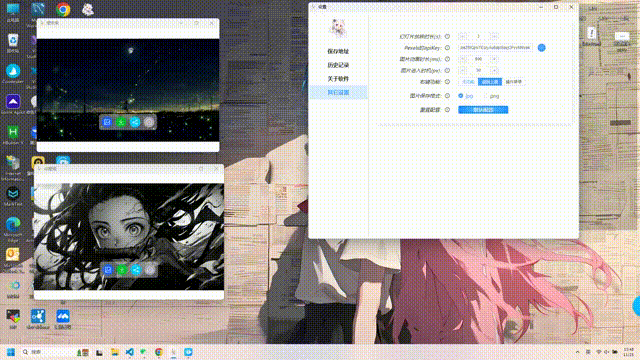Click inside the PexelsApiKey text field
640x360 pixels.
tap(495, 48)
